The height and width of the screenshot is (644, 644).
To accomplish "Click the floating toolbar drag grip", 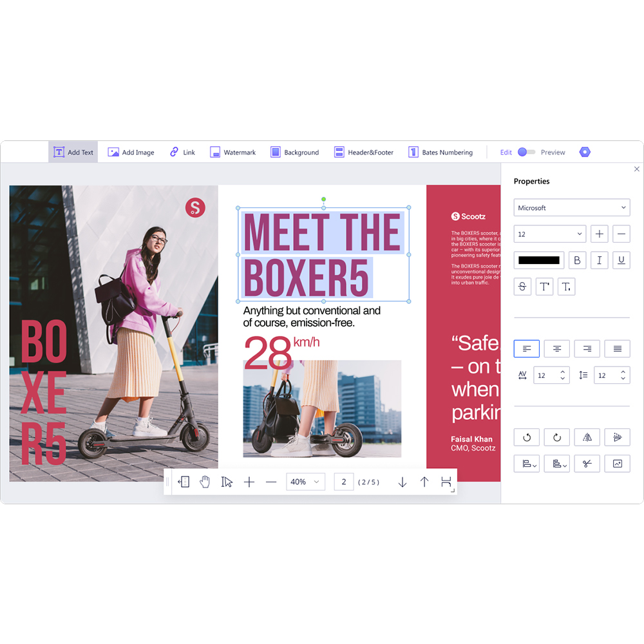I will click(167, 482).
